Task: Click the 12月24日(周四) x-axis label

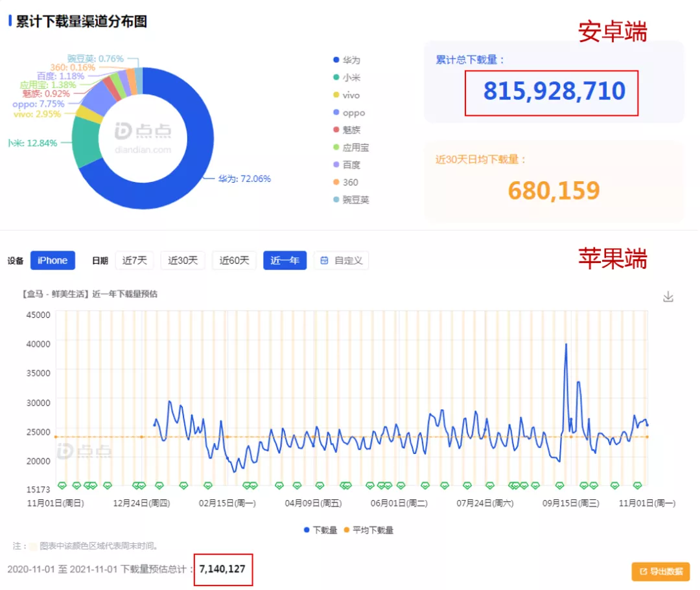Action: coord(141,503)
